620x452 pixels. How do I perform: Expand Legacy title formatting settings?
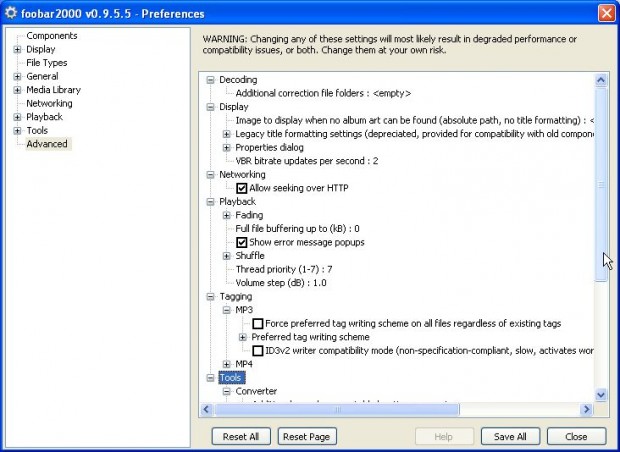point(227,134)
